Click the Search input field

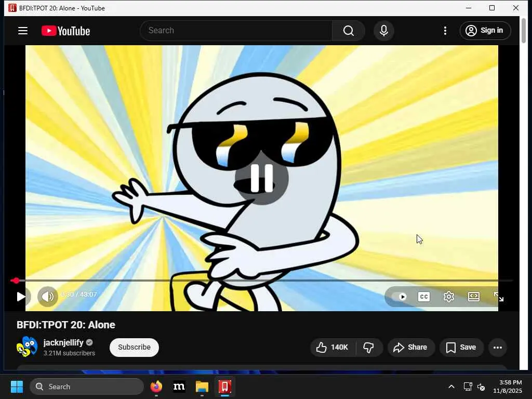[x=236, y=31]
